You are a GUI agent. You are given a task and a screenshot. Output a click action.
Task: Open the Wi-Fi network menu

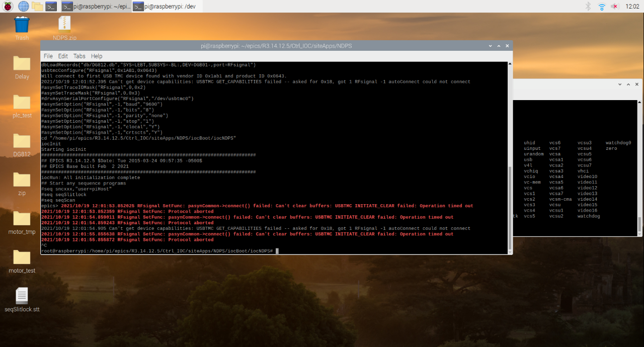[x=602, y=7]
